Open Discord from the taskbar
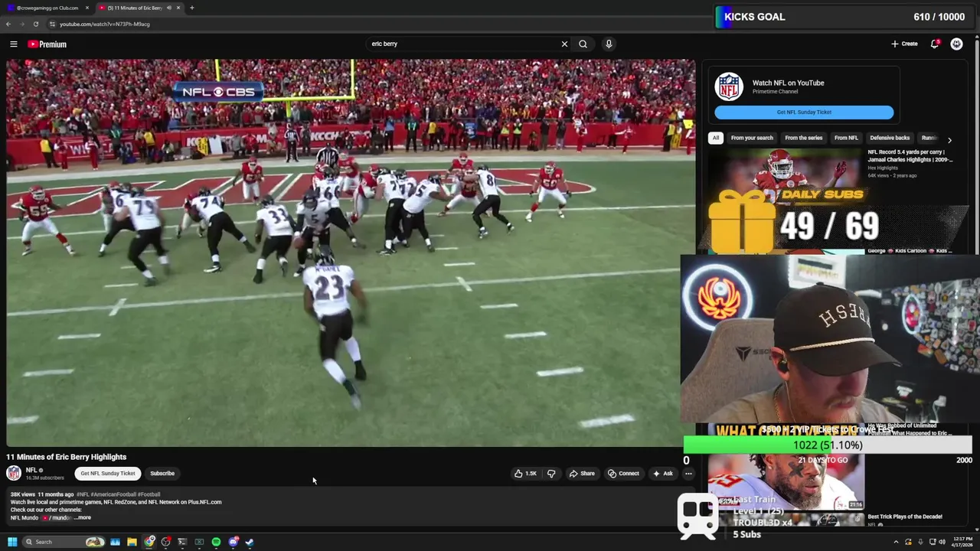 pos(233,542)
